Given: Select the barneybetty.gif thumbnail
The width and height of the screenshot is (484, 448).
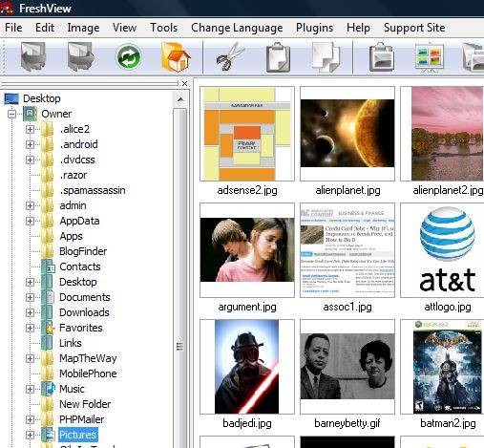Looking at the screenshot, I should point(347,367).
